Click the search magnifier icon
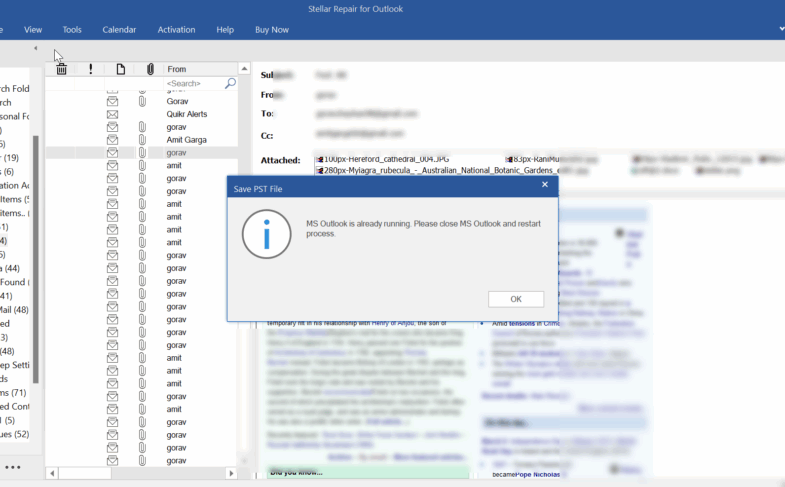785x487 pixels. (x=230, y=83)
